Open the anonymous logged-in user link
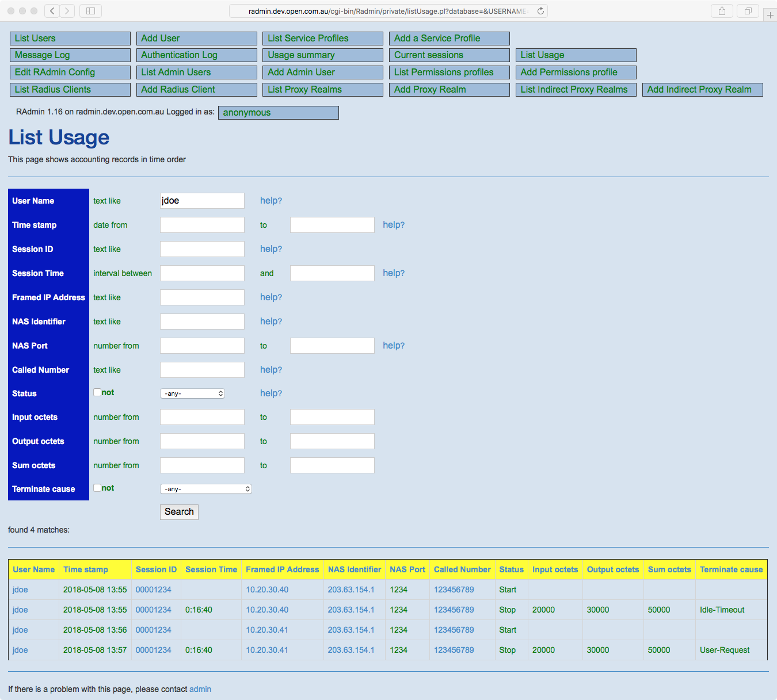The height and width of the screenshot is (700, 777). click(279, 113)
